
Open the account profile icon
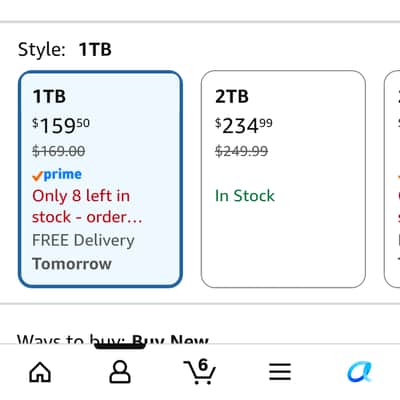(120, 371)
